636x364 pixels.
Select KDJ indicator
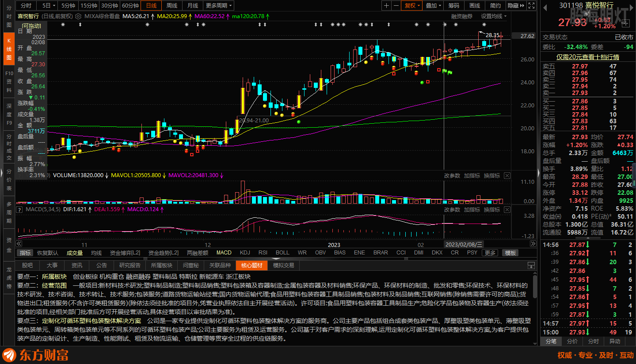click(x=245, y=253)
